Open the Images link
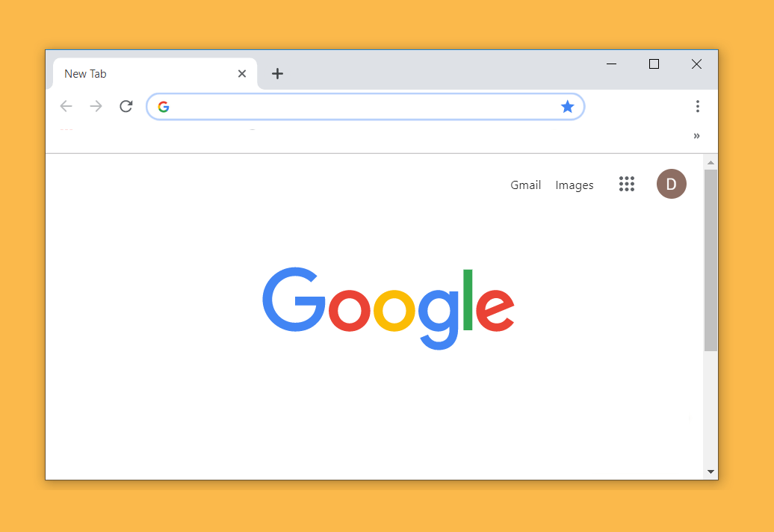The height and width of the screenshot is (532, 774). click(x=574, y=185)
